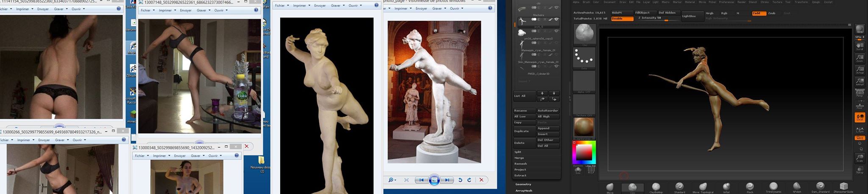Screen dimensions: 868x194
Task: Open the Dots stroke type thumbnail
Action: (584, 58)
